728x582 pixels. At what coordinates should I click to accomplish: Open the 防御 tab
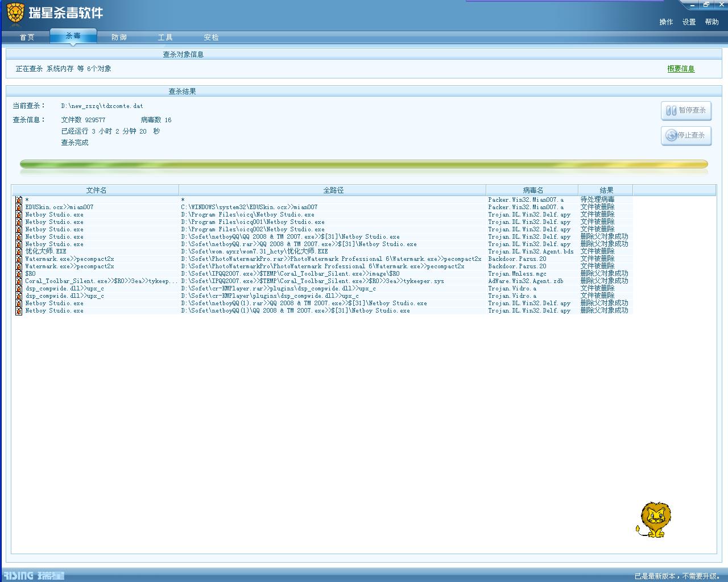tap(119, 38)
